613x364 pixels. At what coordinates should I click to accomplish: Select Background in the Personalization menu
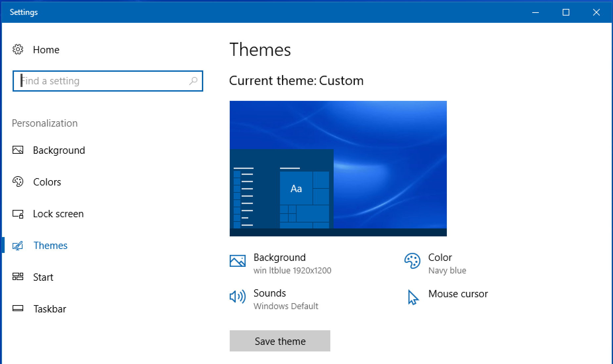[x=59, y=150]
